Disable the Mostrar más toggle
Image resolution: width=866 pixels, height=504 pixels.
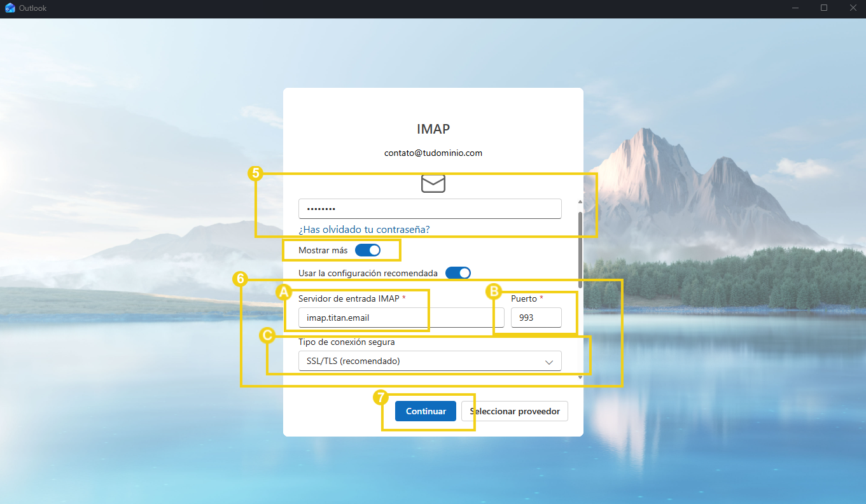point(368,251)
